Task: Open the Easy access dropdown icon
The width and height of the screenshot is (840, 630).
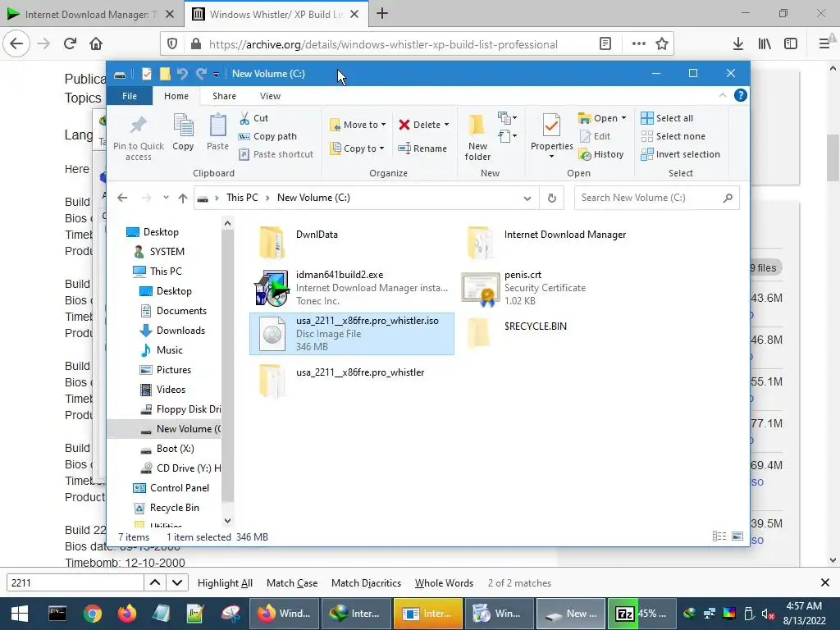Action: coord(507,136)
